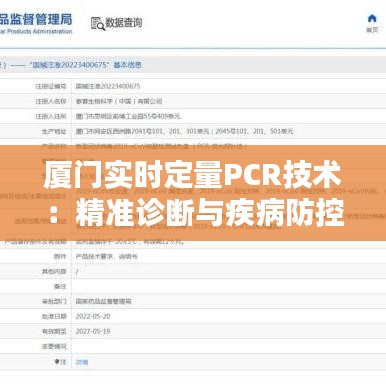Open the blue link in the last row
Image resolution: width=386 pixels, height=386 pixels.
point(82,362)
